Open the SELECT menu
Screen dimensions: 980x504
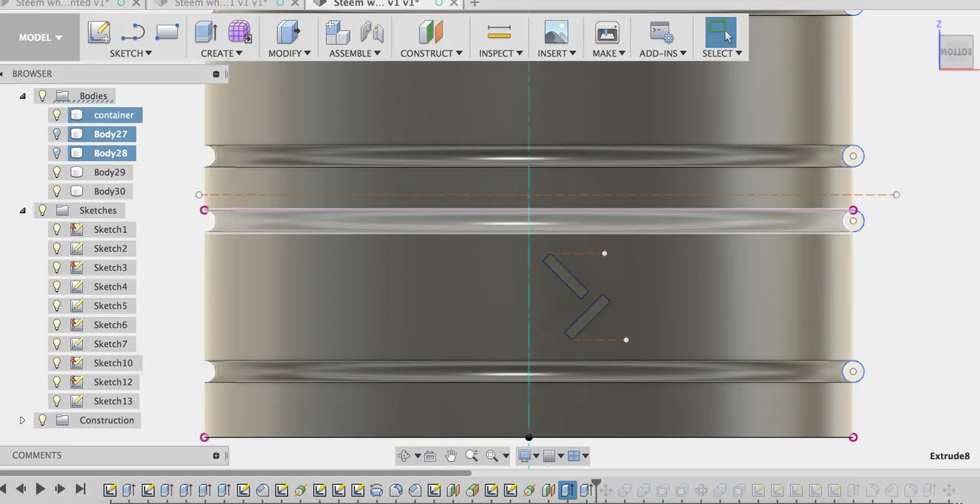pos(722,54)
